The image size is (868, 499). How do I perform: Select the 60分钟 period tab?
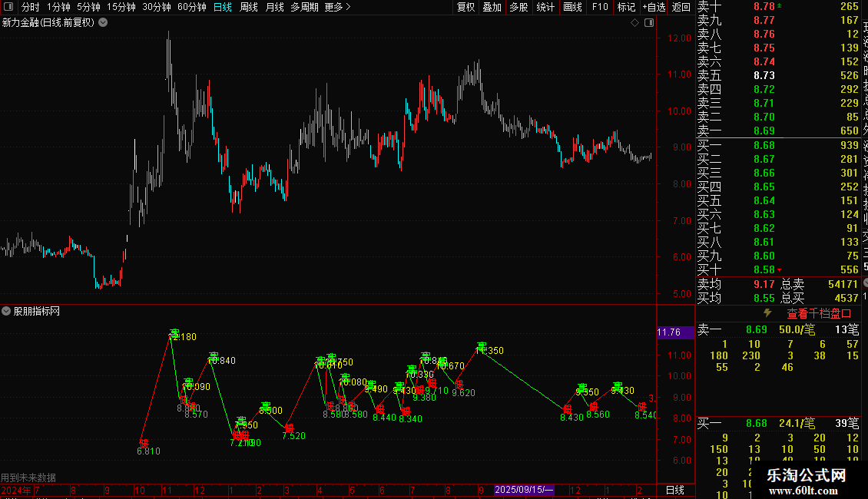pyautogui.click(x=192, y=7)
